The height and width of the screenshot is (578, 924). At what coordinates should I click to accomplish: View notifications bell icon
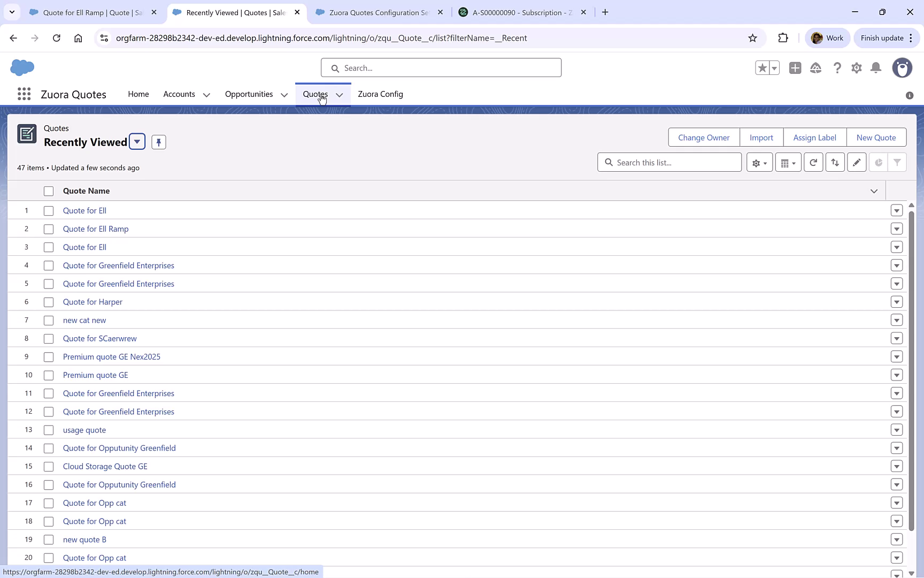[875, 68]
